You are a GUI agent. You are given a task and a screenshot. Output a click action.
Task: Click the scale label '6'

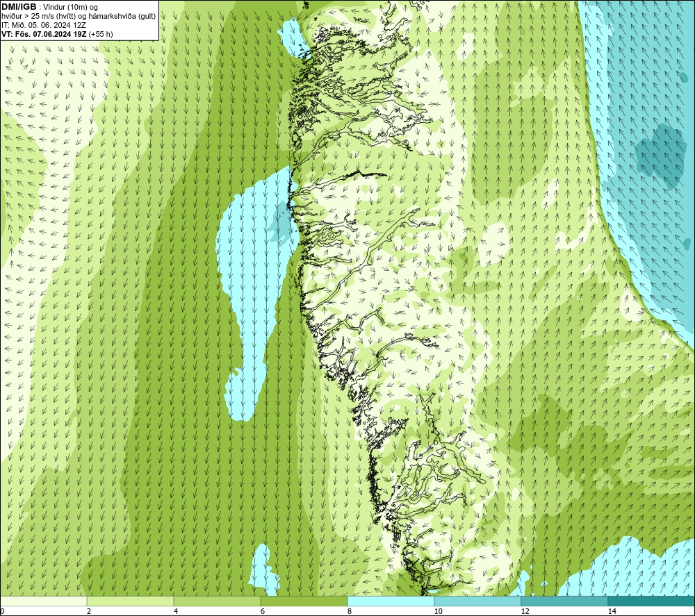(x=263, y=612)
